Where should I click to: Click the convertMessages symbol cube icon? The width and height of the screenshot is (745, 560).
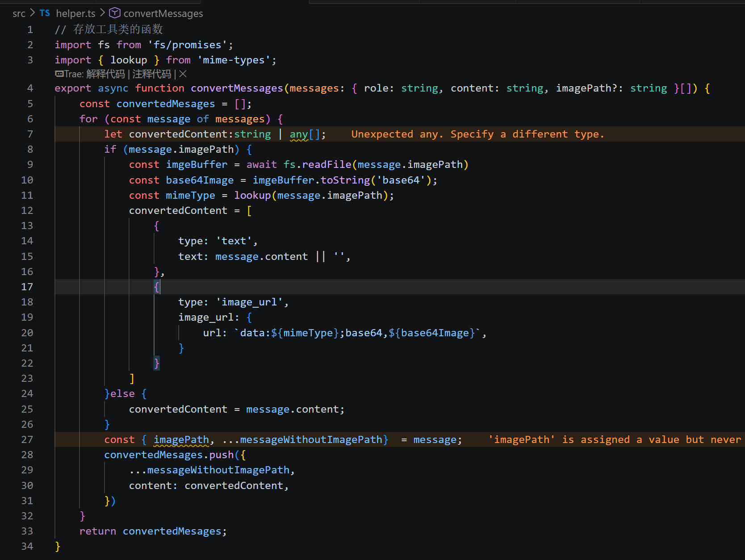point(115,13)
